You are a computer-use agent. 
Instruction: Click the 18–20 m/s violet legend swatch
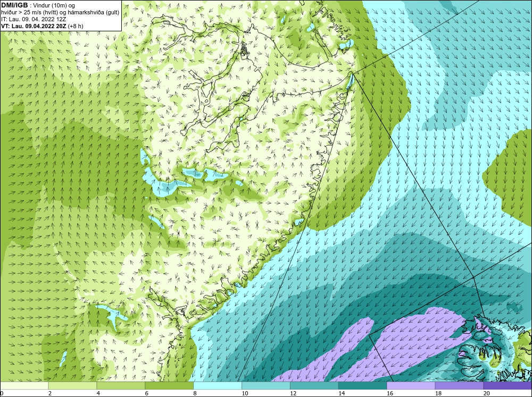pos(459,386)
